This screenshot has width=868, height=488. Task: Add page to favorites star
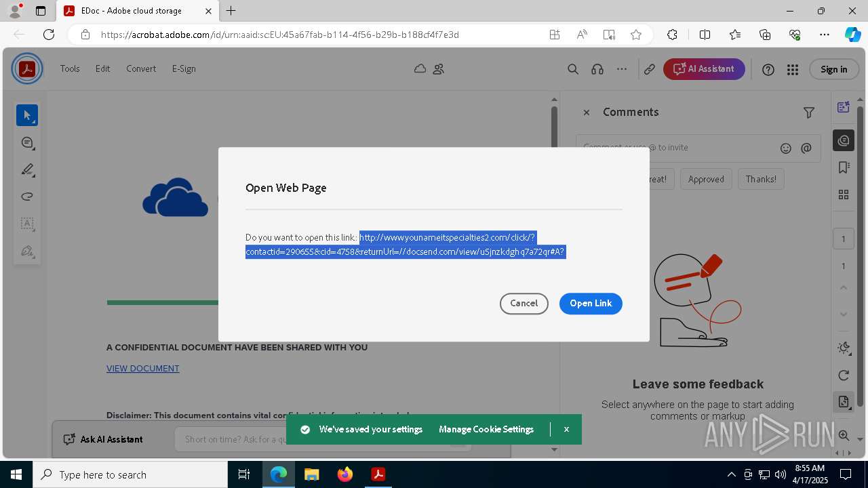point(636,35)
